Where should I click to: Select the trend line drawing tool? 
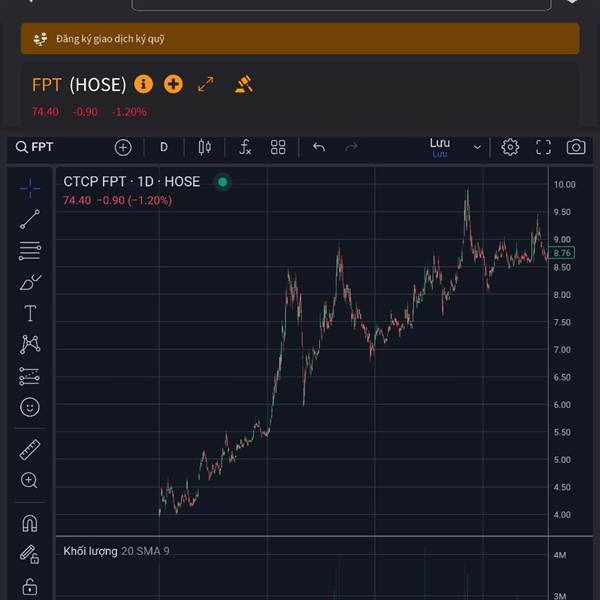(x=29, y=219)
